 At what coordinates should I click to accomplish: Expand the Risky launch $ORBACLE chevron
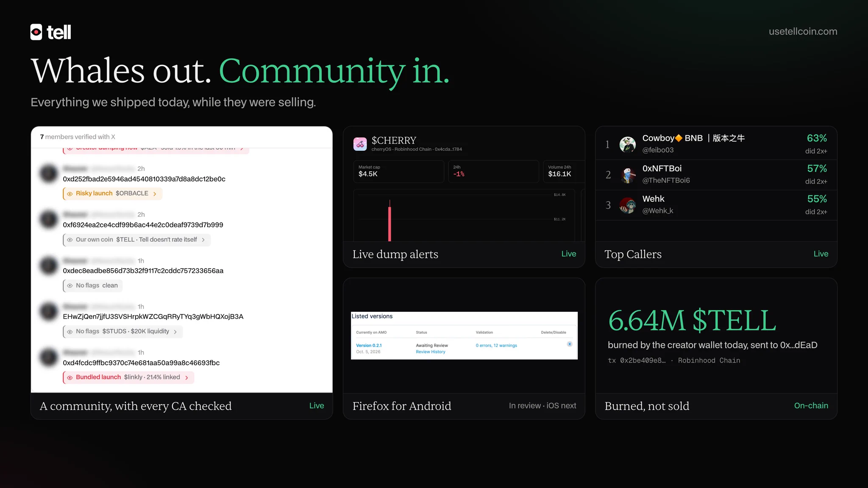tap(155, 194)
